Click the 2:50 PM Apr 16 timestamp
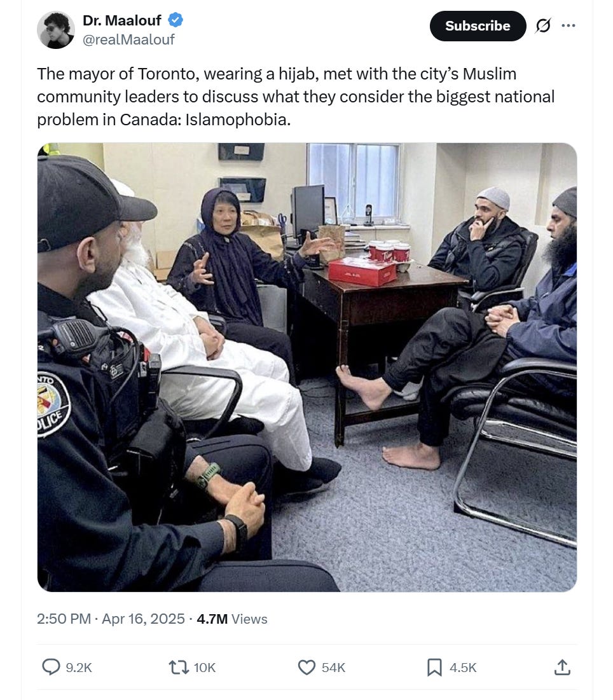Screen dimensions: 613x700 [111, 619]
